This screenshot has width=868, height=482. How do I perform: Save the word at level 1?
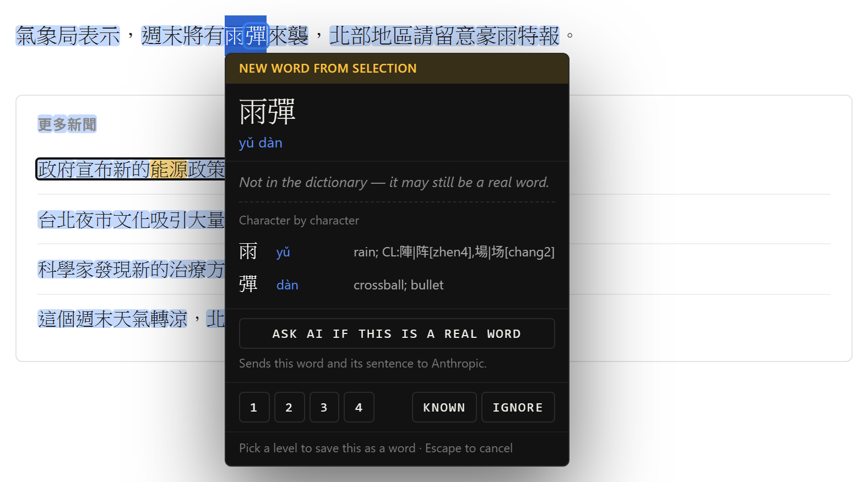pos(254,407)
